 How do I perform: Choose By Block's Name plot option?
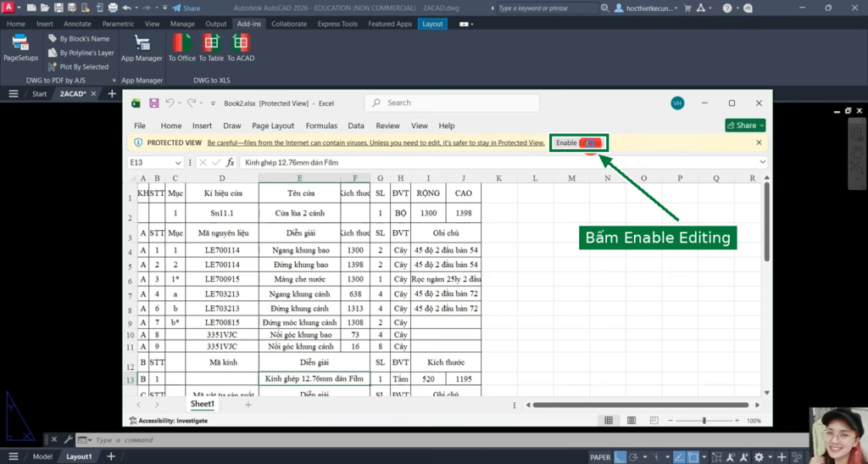(79, 39)
